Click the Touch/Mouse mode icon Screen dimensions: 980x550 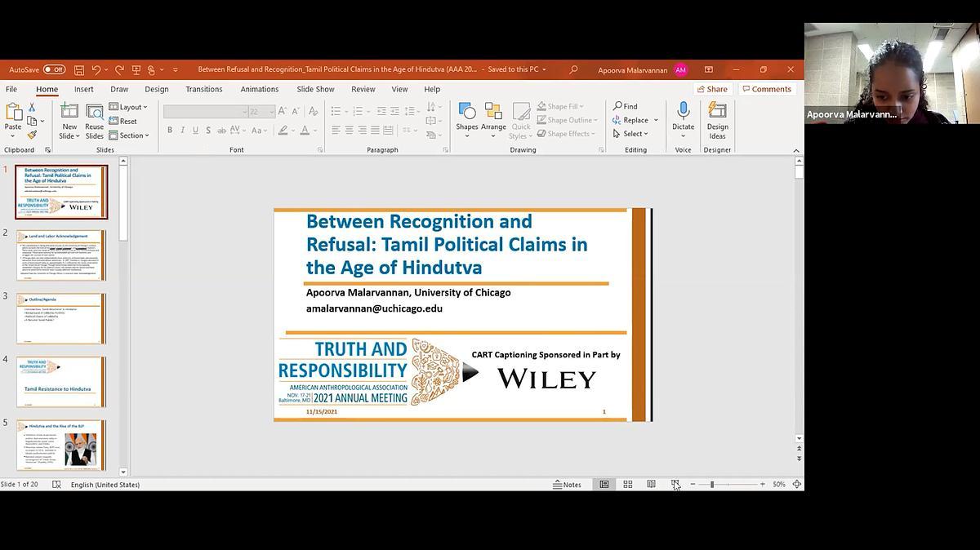(152, 69)
